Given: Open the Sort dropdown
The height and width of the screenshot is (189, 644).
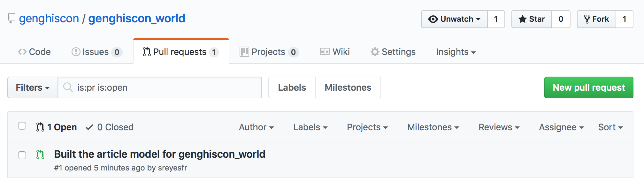Looking at the screenshot, I should click(610, 127).
